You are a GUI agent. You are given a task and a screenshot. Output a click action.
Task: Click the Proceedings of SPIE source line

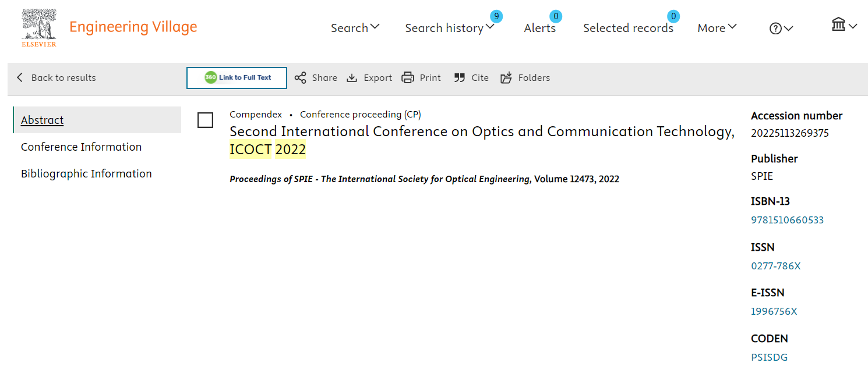click(424, 179)
